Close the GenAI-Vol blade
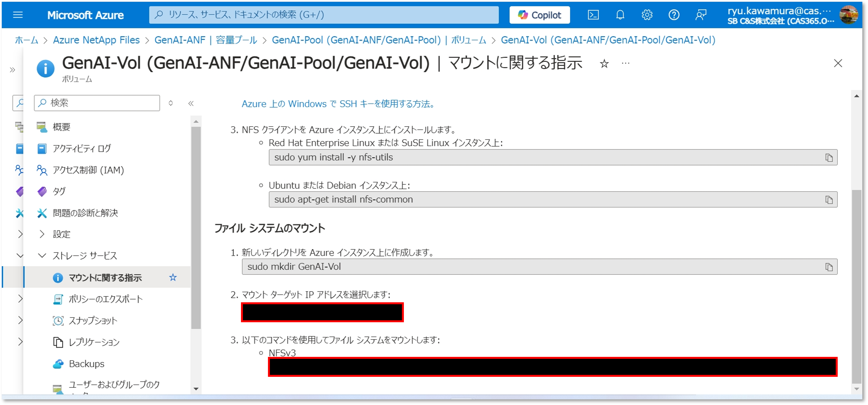This screenshot has width=868, height=405. [x=838, y=63]
